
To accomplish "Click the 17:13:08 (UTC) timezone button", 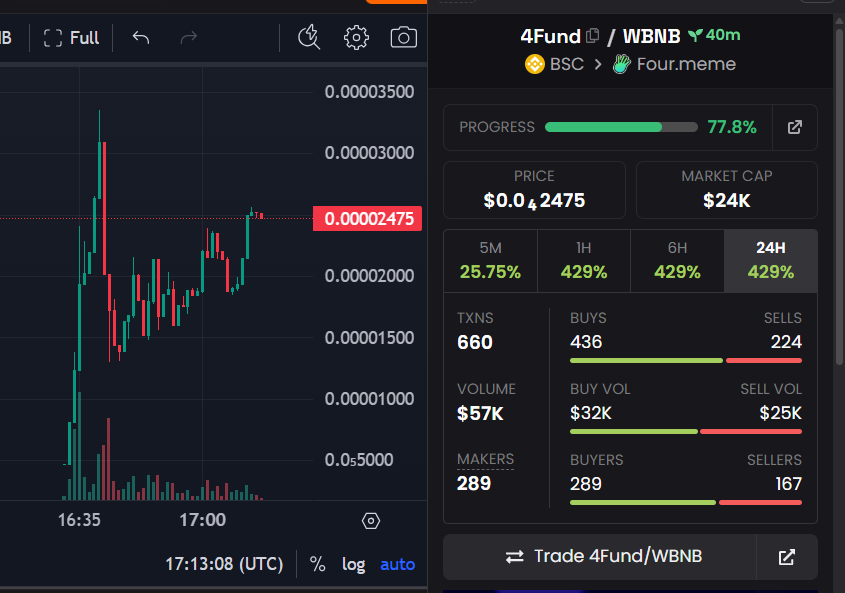I will pos(224,564).
